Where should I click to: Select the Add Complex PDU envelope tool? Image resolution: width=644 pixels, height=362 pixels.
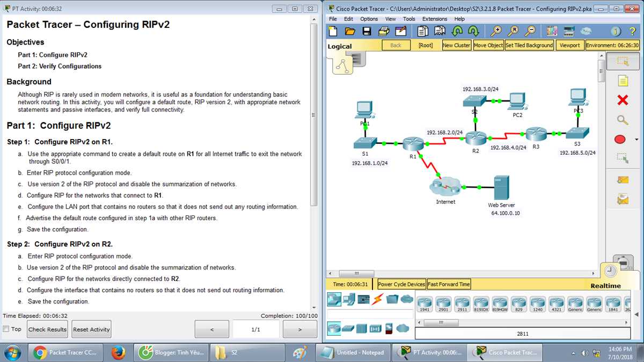(623, 199)
